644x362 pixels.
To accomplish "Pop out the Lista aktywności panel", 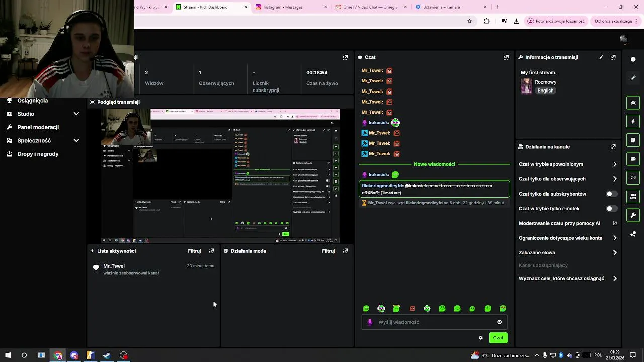I will (x=211, y=251).
